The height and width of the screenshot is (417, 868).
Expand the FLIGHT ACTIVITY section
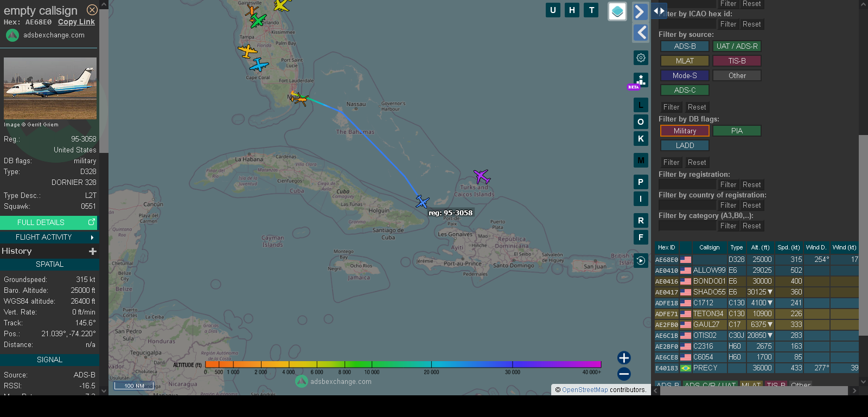(49, 237)
